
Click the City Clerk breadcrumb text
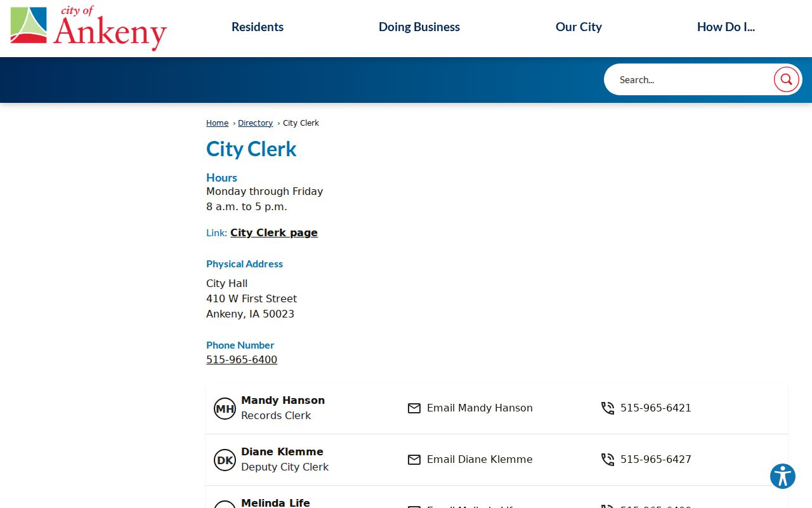(301, 123)
